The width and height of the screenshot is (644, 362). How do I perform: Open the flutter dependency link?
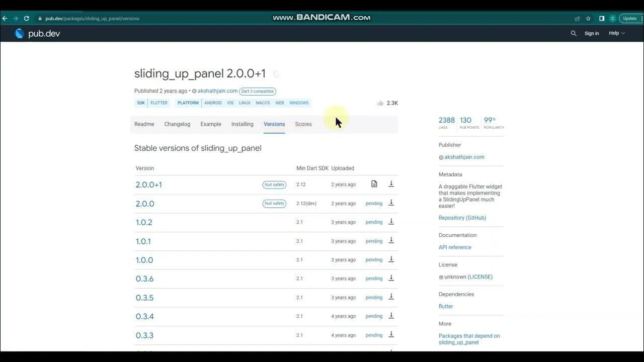click(446, 306)
